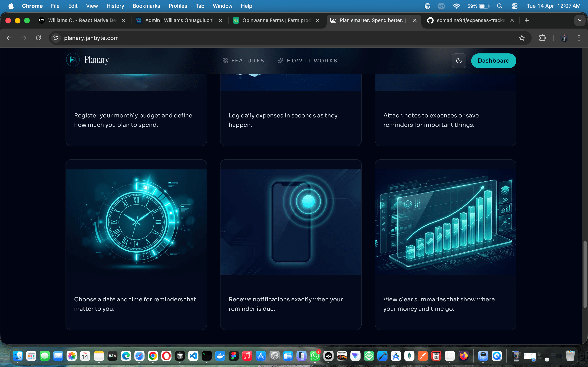Click the Dashboard button
The height and width of the screenshot is (367, 588).
pyautogui.click(x=493, y=61)
